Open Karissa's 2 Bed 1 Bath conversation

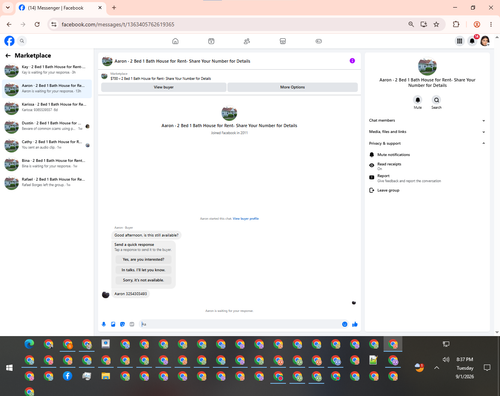pyautogui.click(x=47, y=107)
